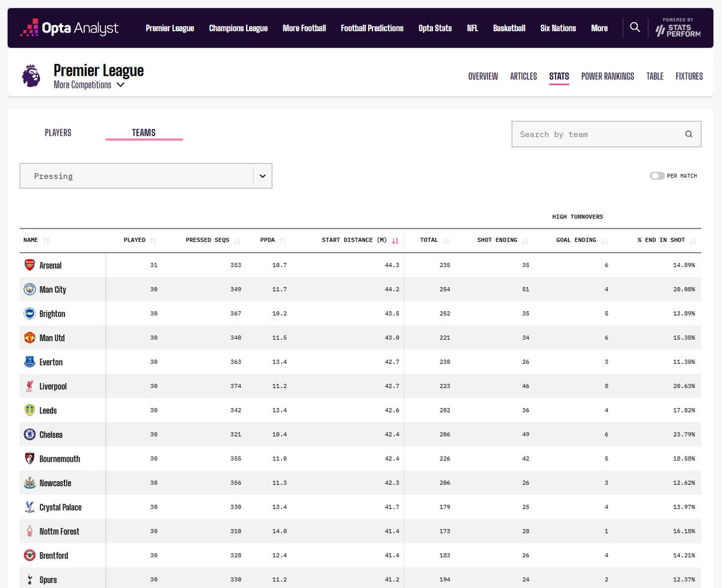The height and width of the screenshot is (588, 722).
Task: Sort by Played column arrows
Action: click(x=153, y=240)
